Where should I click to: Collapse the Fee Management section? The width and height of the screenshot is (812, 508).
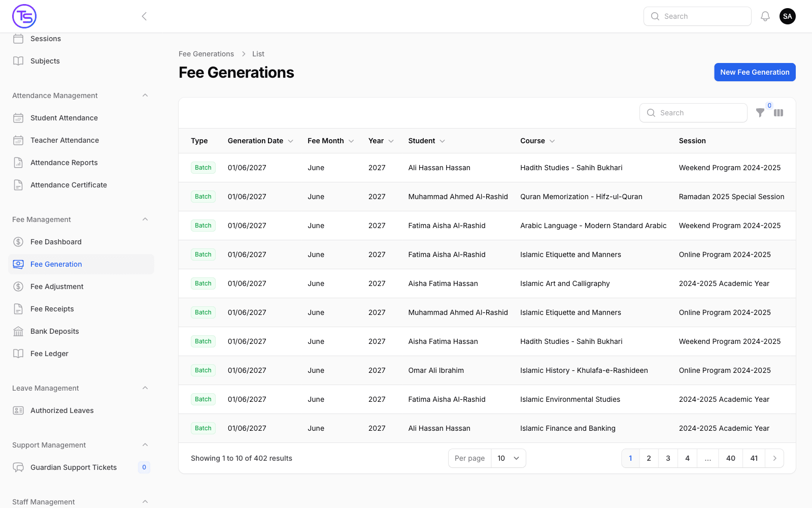(x=145, y=219)
